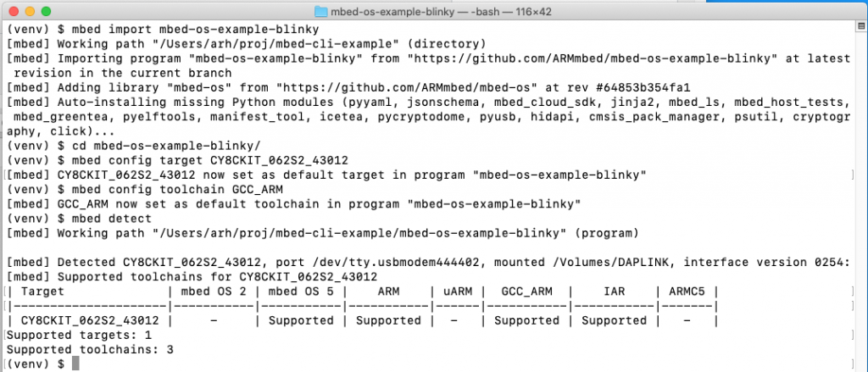Minimize the terminal using the yellow button
868x372 pixels.
click(30, 11)
